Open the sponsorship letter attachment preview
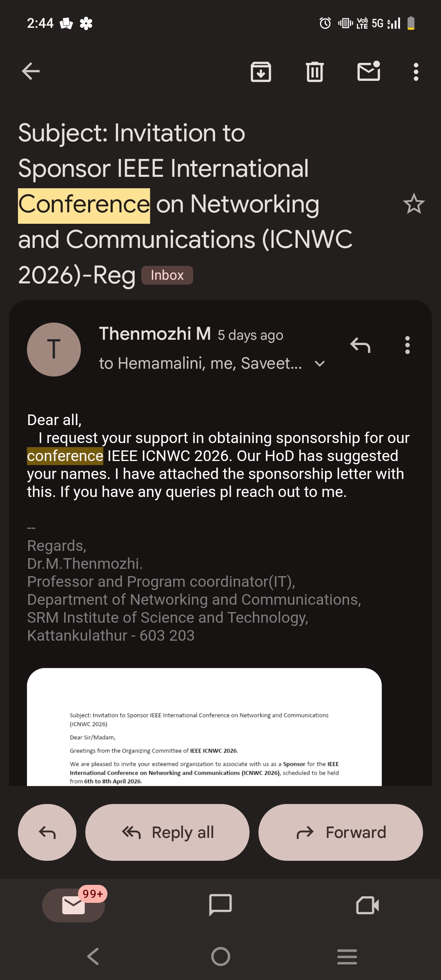Viewport: 441px width, 980px height. tap(204, 728)
